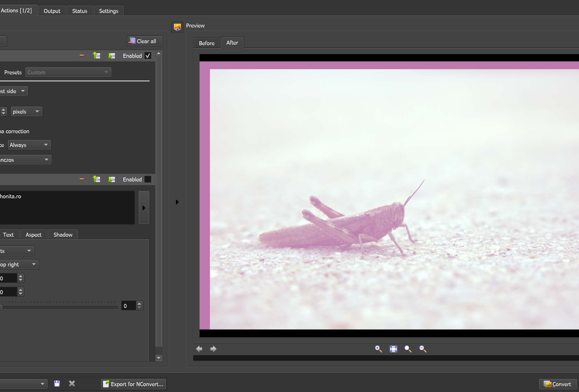This screenshot has width=579, height=392.
Task: Go to previous preview image arrow
Action: 199,349
